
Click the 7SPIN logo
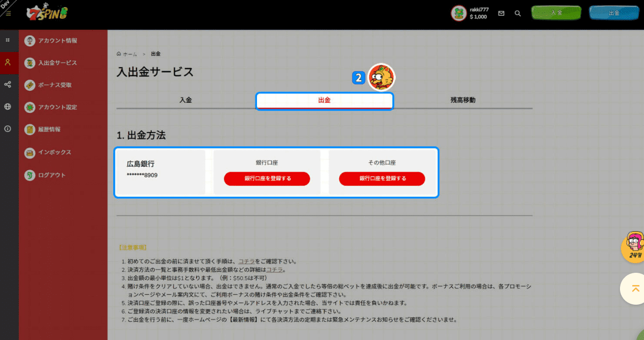[x=47, y=13]
